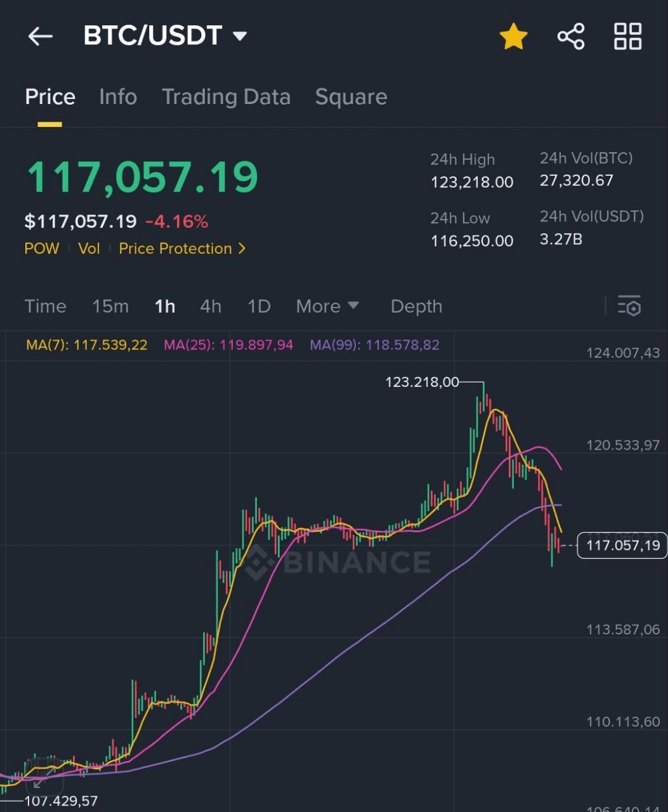Expand the BTC/USDT pair dropdown
The image size is (668, 812).
(240, 36)
